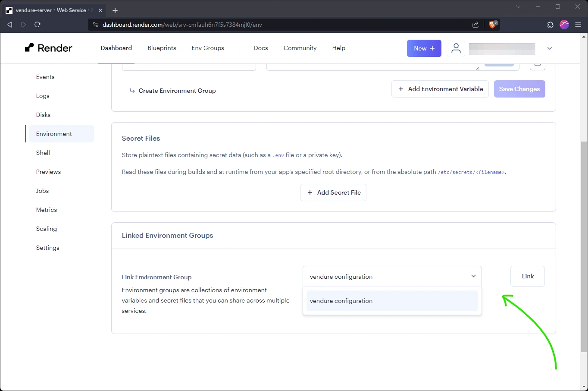Open the browser extensions puzzle icon
588x391 pixels.
[x=550, y=25]
